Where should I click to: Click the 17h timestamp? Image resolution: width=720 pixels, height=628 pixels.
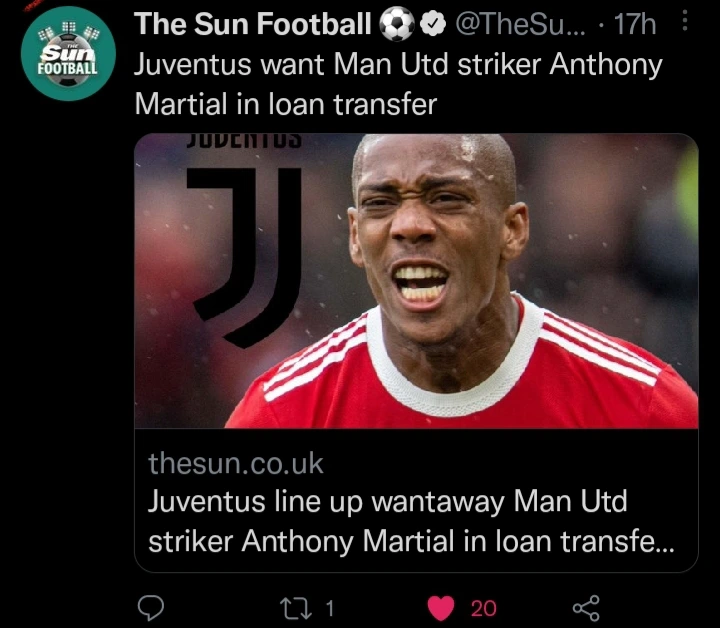(635, 24)
